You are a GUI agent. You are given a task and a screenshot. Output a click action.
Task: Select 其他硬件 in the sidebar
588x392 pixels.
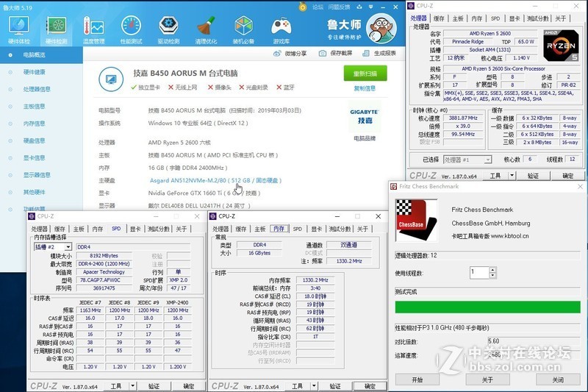(34, 192)
